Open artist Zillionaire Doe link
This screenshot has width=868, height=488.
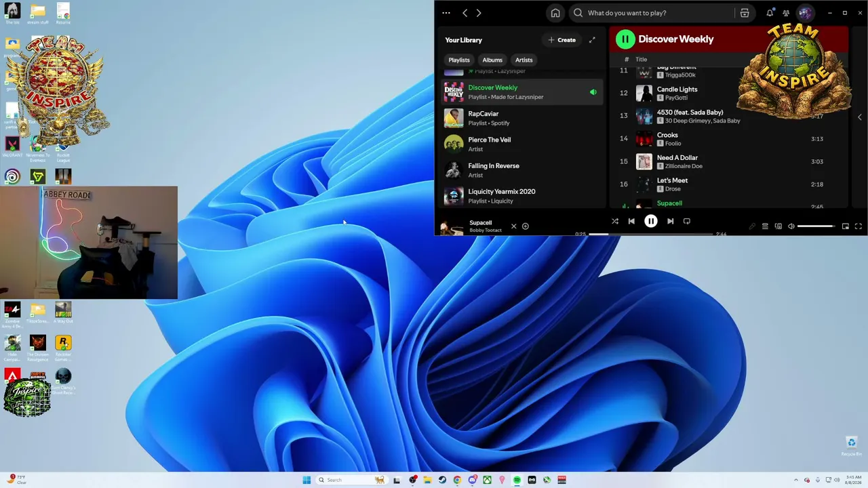684,166
